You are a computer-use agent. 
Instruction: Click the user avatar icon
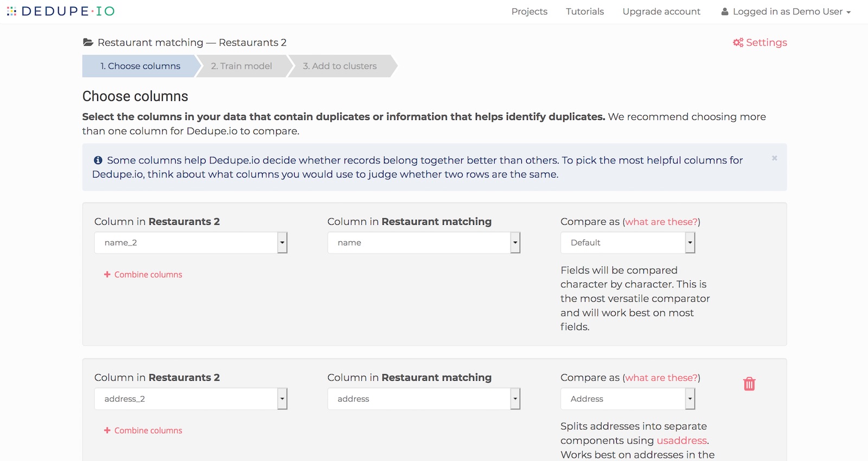coord(724,11)
